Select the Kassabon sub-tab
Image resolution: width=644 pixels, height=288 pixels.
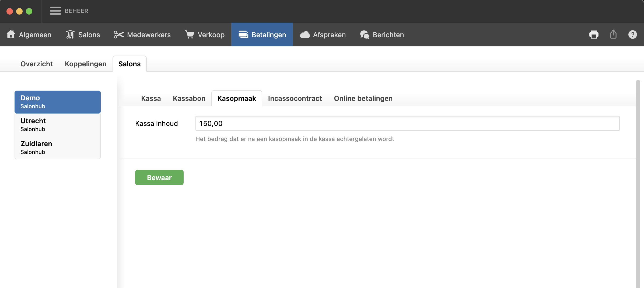tap(189, 98)
